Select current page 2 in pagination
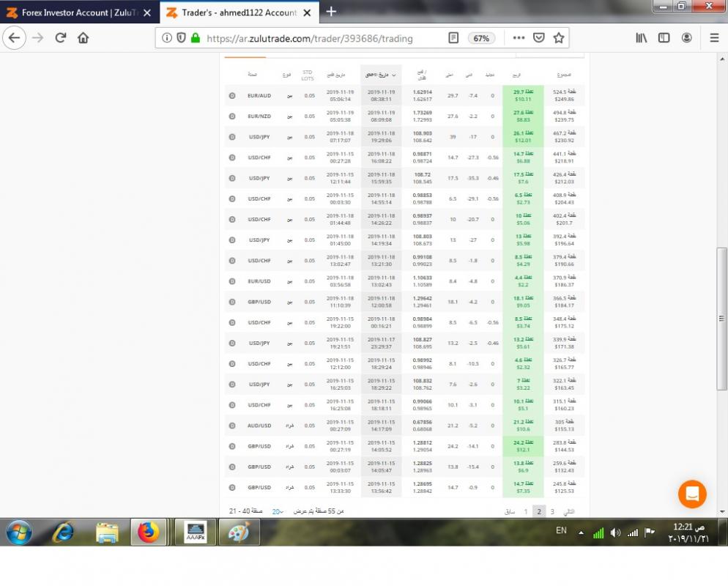Screen dimensions: 728x586 (x=539, y=511)
